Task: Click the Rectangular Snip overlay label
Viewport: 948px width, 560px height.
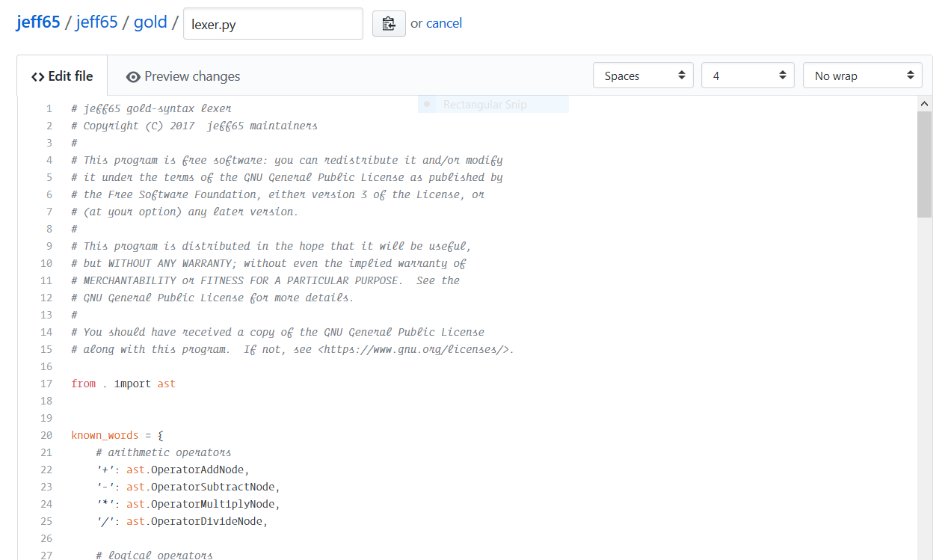Action: [485, 105]
